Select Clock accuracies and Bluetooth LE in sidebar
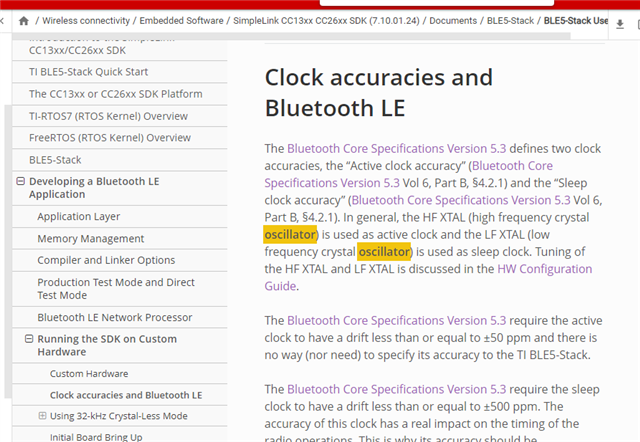This screenshot has width=640, height=442. [x=126, y=395]
